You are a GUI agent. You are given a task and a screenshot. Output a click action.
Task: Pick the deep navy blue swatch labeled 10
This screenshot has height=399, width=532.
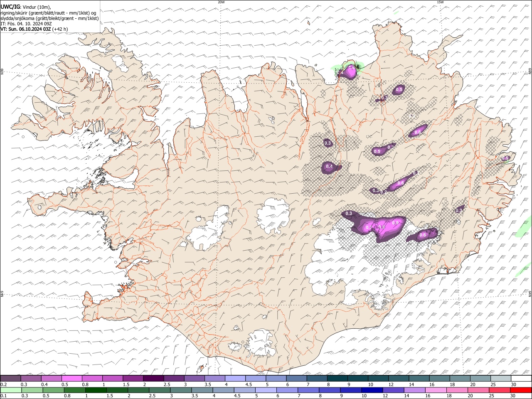pos(372,390)
